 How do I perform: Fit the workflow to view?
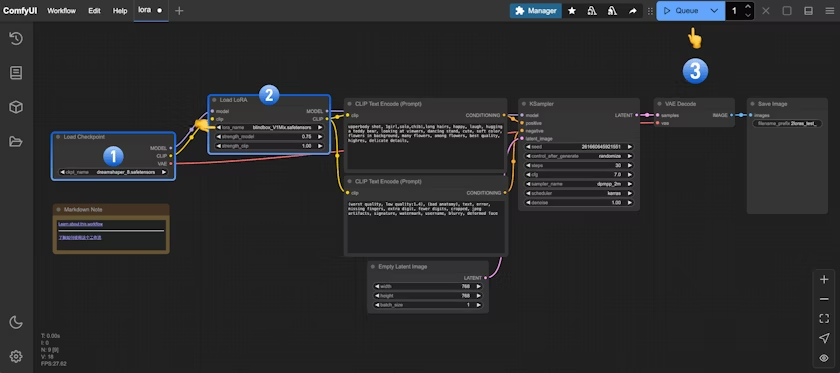824,319
